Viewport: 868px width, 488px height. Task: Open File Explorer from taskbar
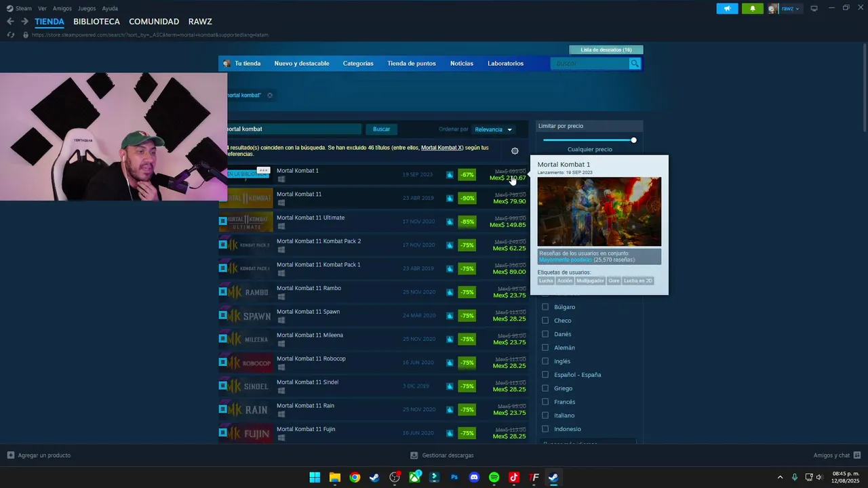(x=335, y=477)
